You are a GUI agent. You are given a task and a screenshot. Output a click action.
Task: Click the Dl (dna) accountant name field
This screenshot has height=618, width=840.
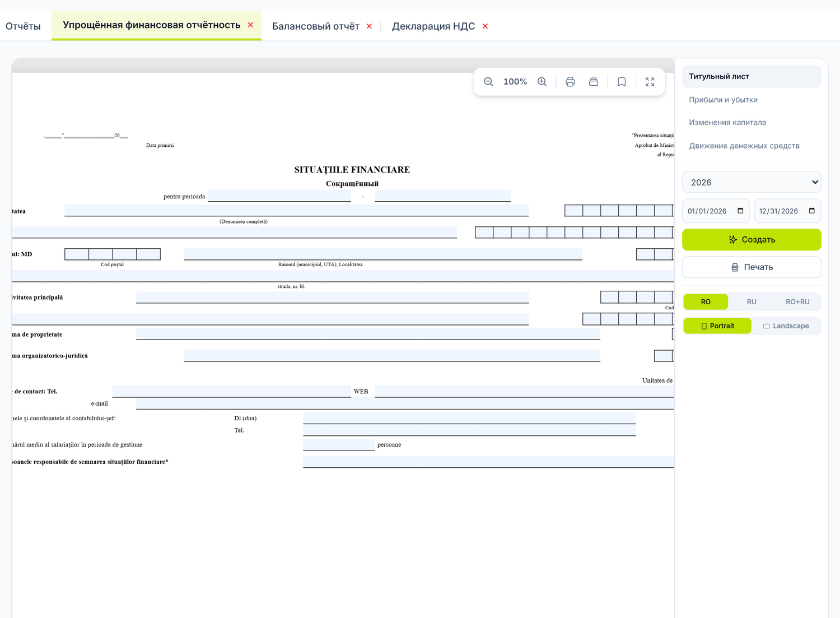click(x=469, y=418)
